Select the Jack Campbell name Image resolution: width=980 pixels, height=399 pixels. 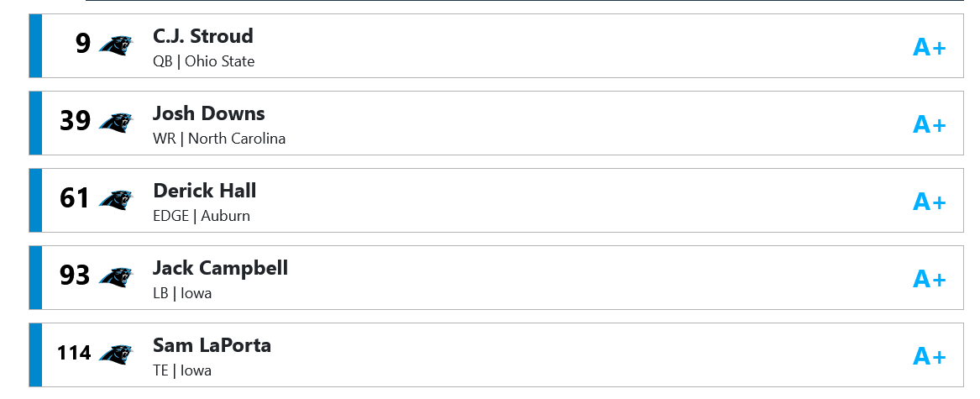click(x=221, y=268)
